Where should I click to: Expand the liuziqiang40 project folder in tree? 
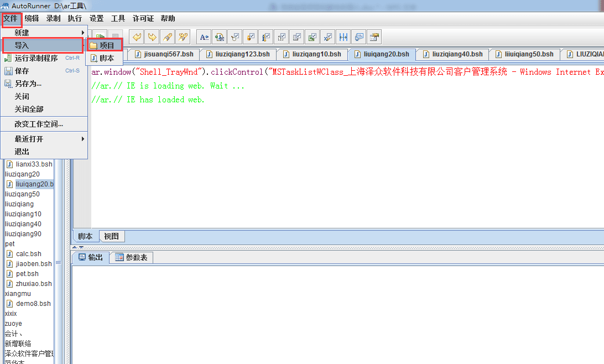(23, 224)
